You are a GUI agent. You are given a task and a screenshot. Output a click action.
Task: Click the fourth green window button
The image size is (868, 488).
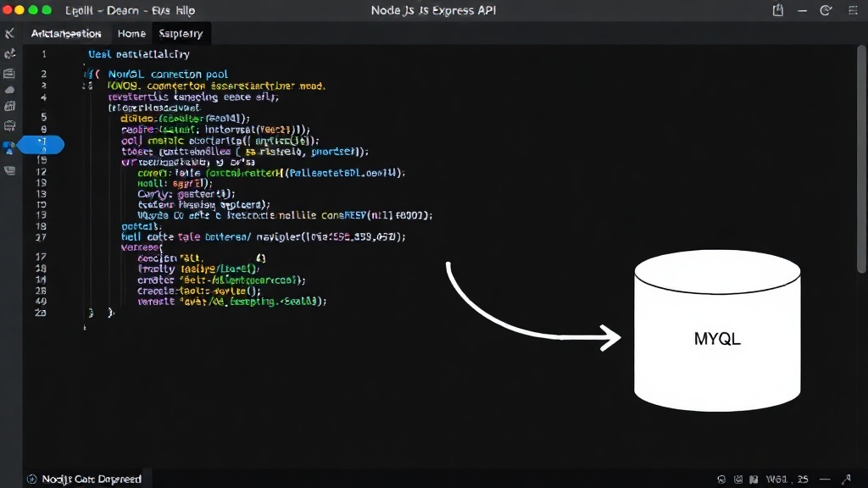(47, 10)
